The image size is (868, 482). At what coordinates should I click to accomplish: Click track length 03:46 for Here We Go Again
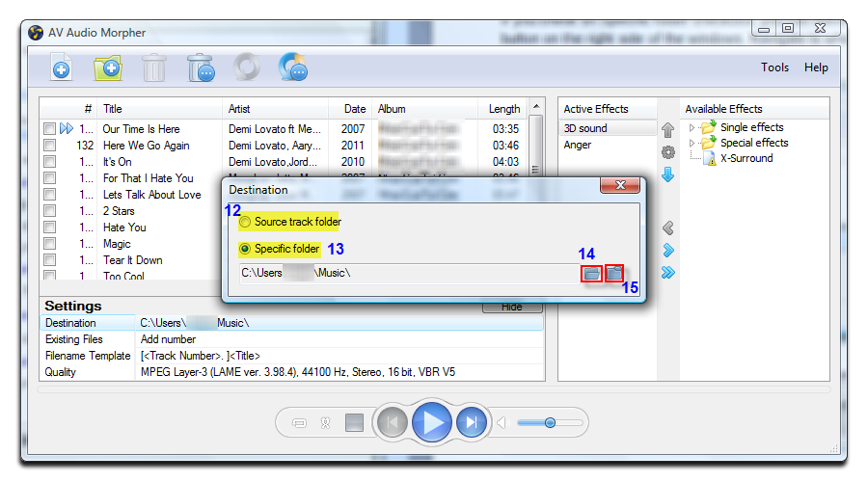pos(505,146)
